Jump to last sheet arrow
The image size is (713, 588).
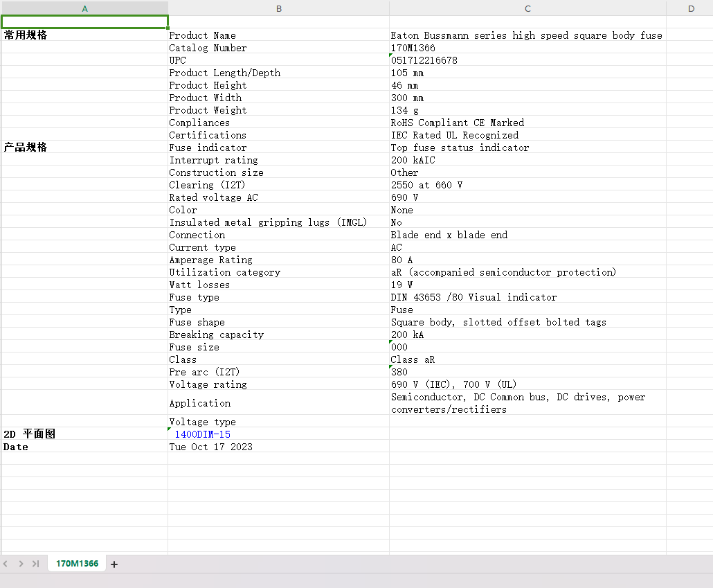coord(35,564)
